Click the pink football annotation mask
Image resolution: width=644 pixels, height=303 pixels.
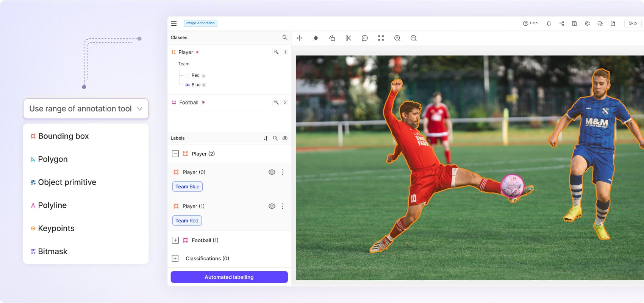point(512,185)
